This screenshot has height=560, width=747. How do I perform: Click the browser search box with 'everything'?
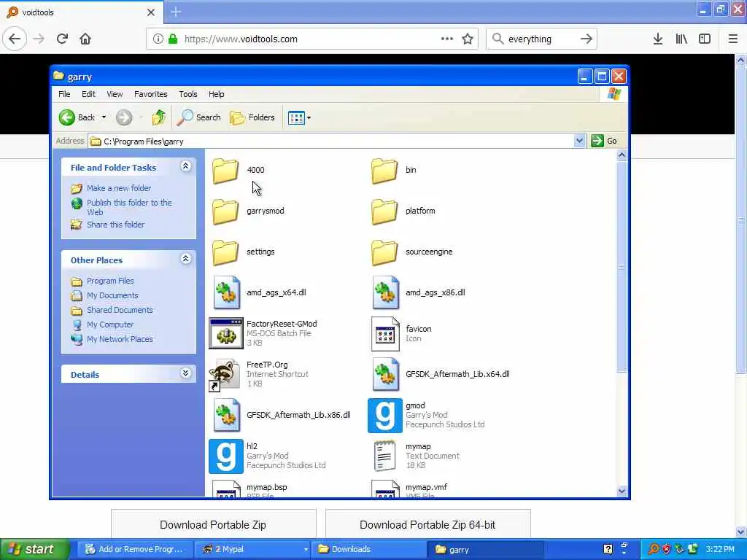click(x=541, y=39)
